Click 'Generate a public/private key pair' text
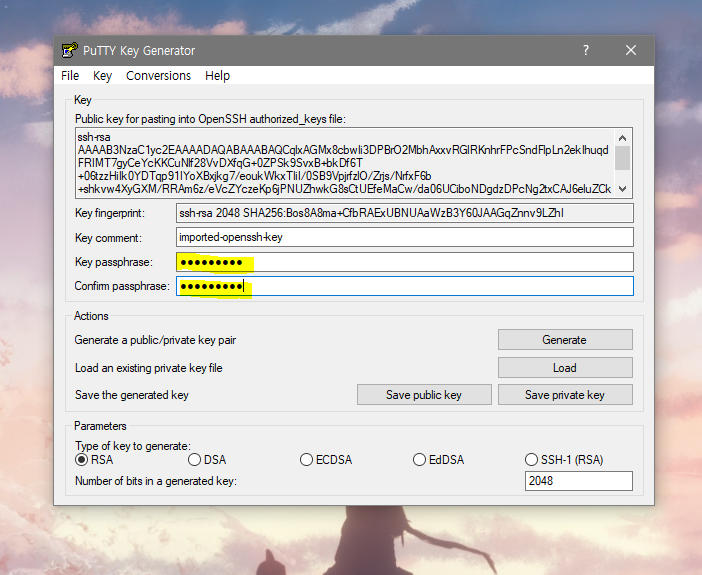702x575 pixels. pyautogui.click(x=155, y=340)
